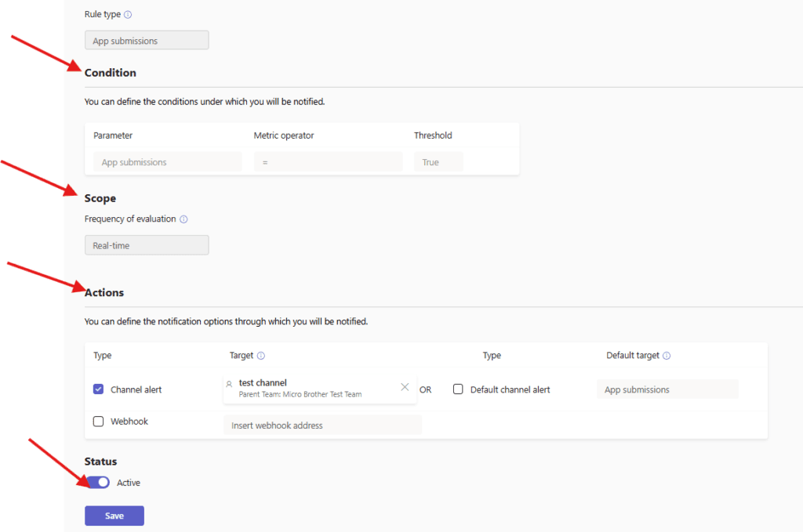
Task: Click the Condition section heading
Action: [110, 73]
